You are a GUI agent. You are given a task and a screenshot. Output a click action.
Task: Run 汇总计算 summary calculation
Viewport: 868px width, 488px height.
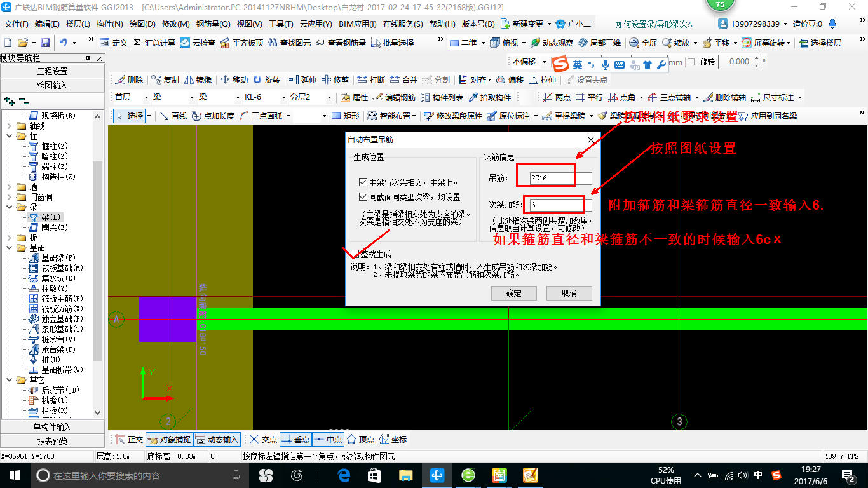154,43
